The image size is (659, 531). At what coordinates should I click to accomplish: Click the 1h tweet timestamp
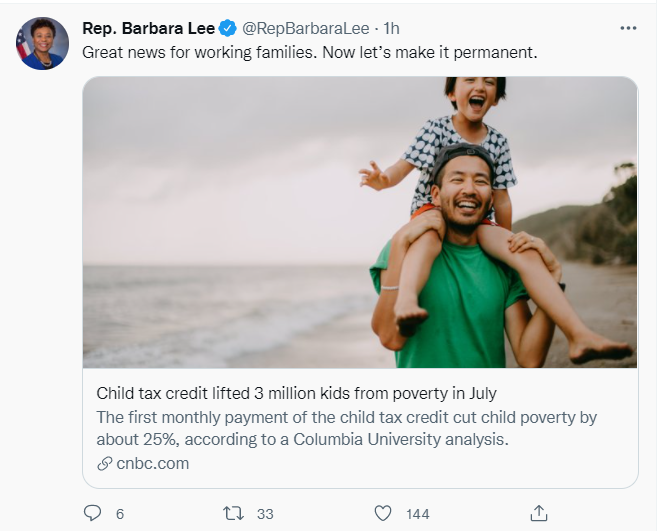392,28
